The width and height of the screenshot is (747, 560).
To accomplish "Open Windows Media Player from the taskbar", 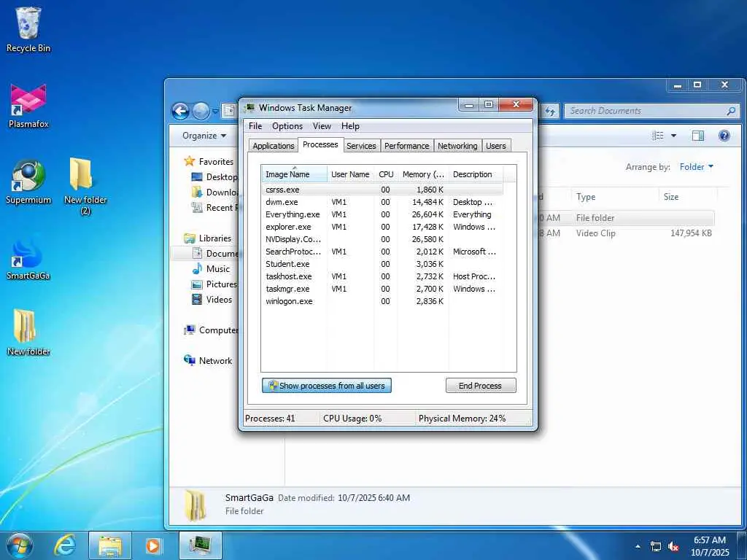I will click(x=153, y=545).
